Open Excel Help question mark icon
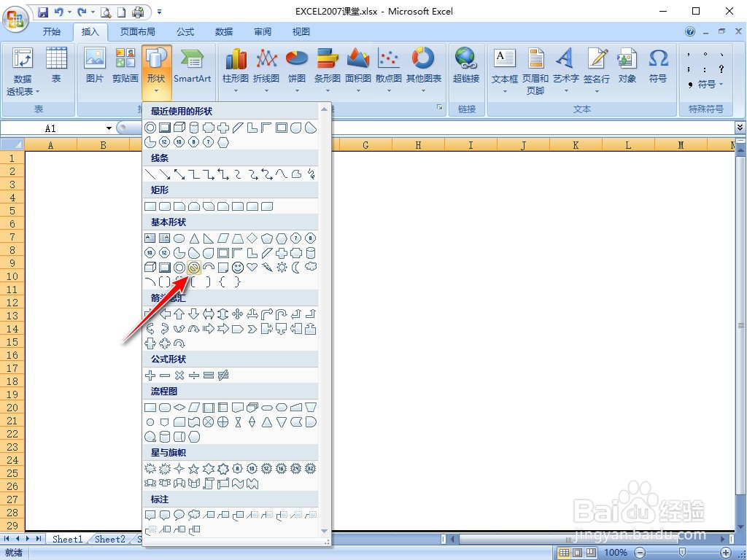747x560 pixels. click(x=690, y=31)
